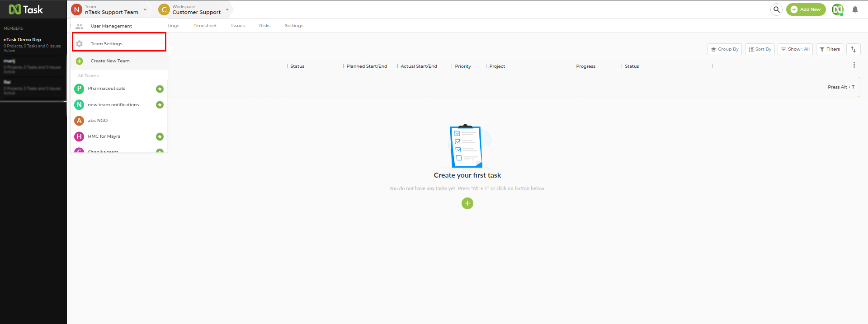868x324 pixels.
Task: Select Create New Team
Action: coord(119,61)
